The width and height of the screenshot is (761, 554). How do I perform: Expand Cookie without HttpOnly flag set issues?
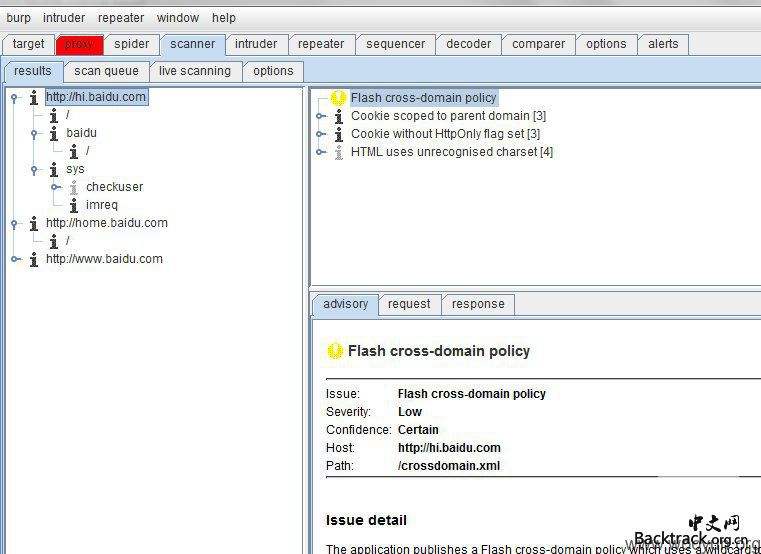coord(321,134)
